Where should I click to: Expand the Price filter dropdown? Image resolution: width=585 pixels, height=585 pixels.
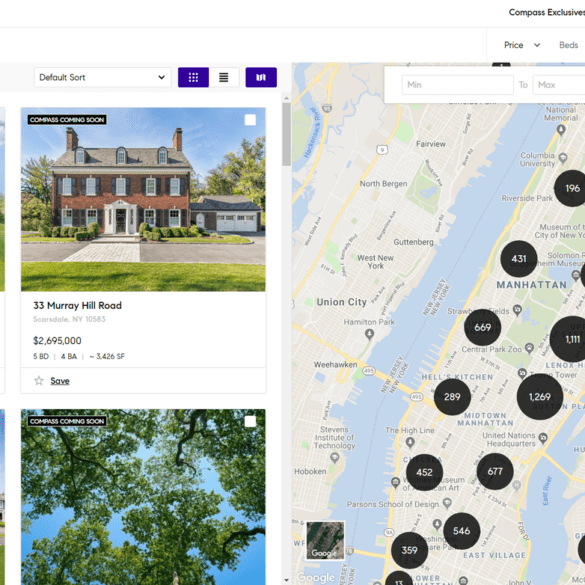click(522, 45)
